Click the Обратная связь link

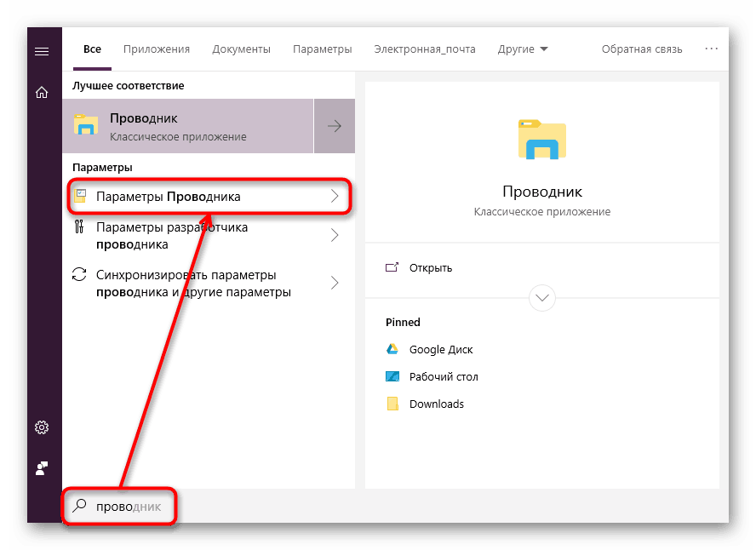[x=641, y=49]
